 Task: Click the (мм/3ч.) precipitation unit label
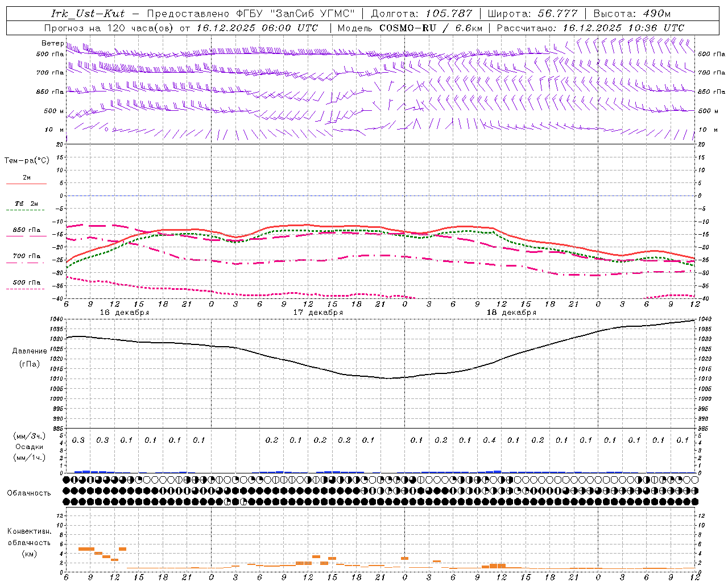pos(29,436)
